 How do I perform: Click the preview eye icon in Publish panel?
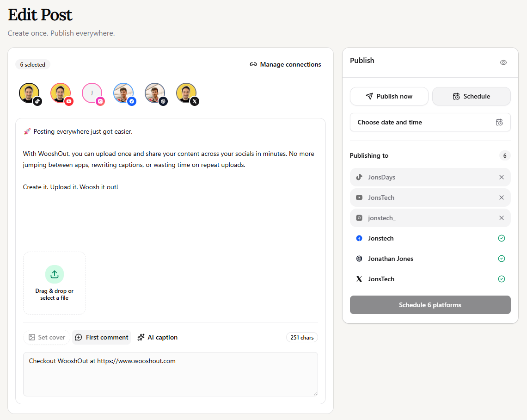point(503,62)
